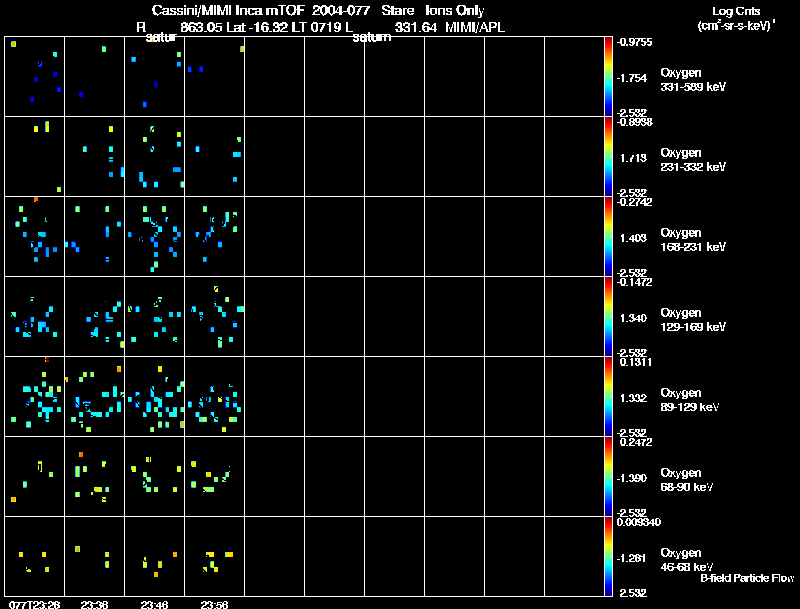This screenshot has height=609, width=800.
Task: Open the 331-589 keV image panel at 23:46
Action: (x=155, y=77)
